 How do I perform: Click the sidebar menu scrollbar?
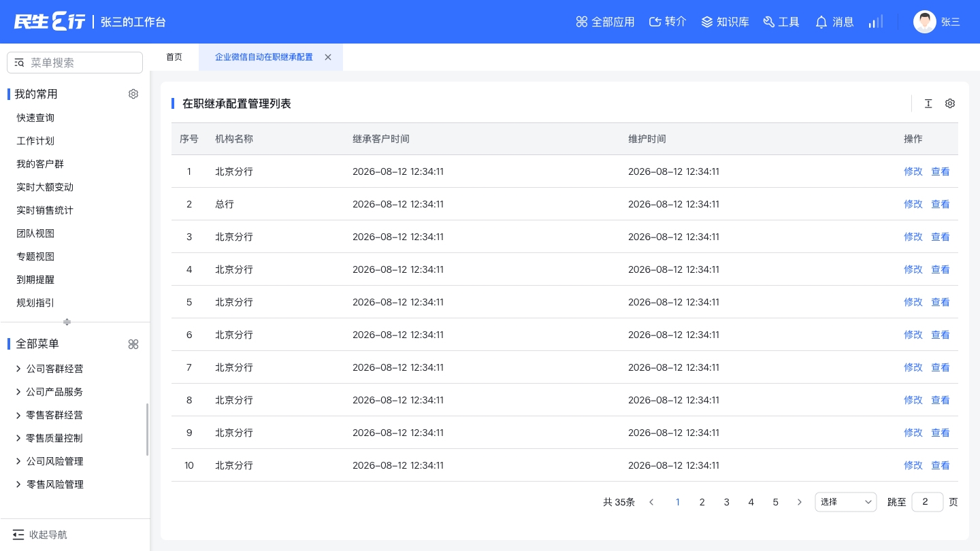pos(147,429)
